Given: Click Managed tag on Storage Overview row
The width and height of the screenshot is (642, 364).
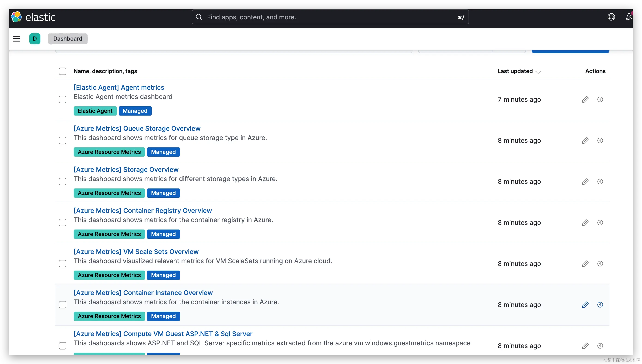Looking at the screenshot, I should (x=163, y=193).
